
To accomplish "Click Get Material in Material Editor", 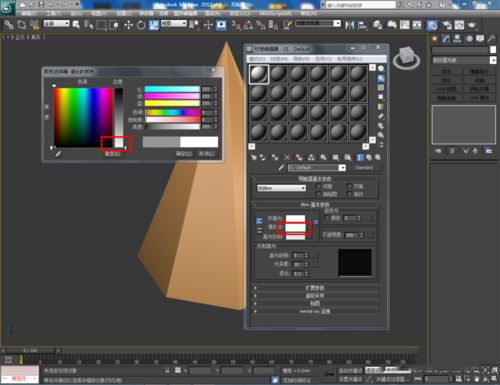I will pyautogui.click(x=254, y=157).
